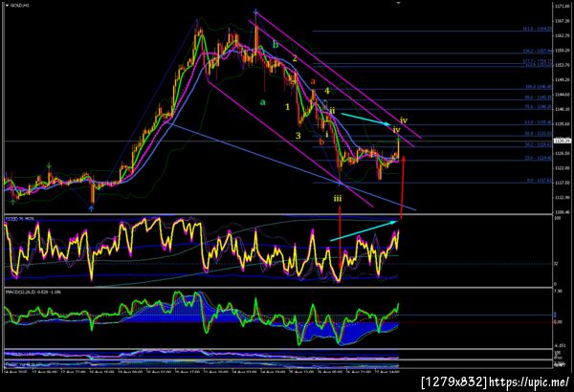Select orange wave label 'a'
574x392 pixels.
tap(313, 81)
